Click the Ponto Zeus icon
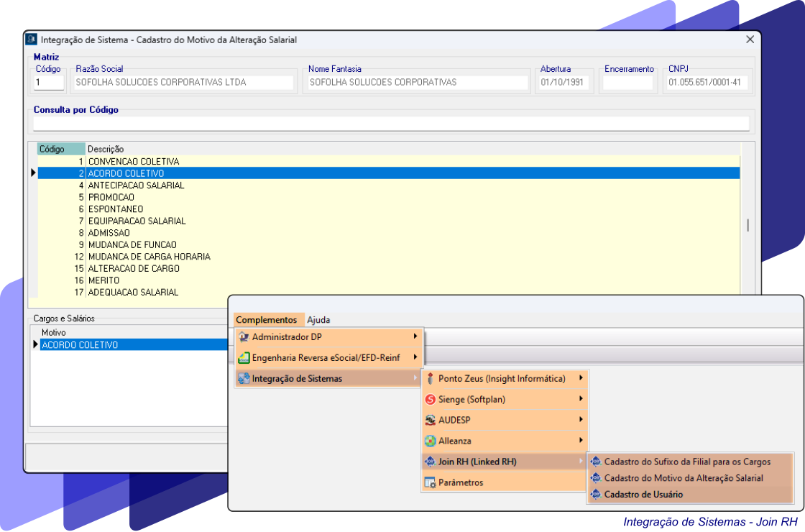The image size is (805, 532). (430, 378)
